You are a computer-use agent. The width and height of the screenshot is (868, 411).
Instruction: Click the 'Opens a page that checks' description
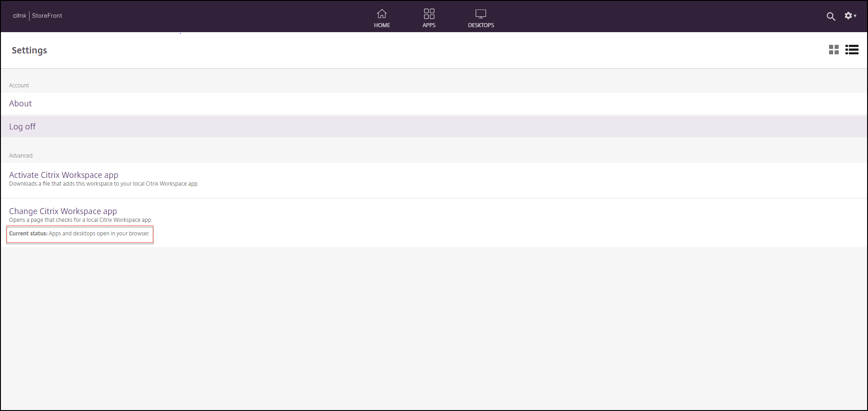click(81, 220)
